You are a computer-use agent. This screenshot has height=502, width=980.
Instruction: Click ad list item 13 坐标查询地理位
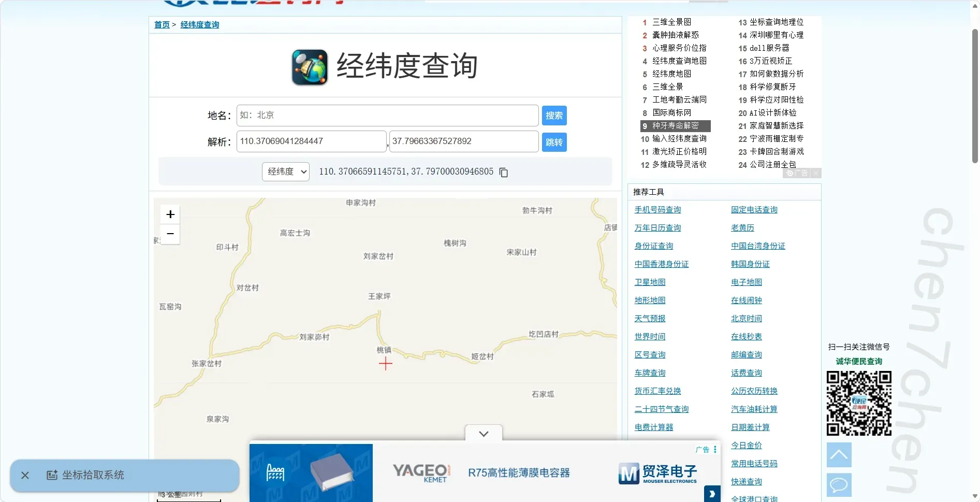[x=777, y=22]
